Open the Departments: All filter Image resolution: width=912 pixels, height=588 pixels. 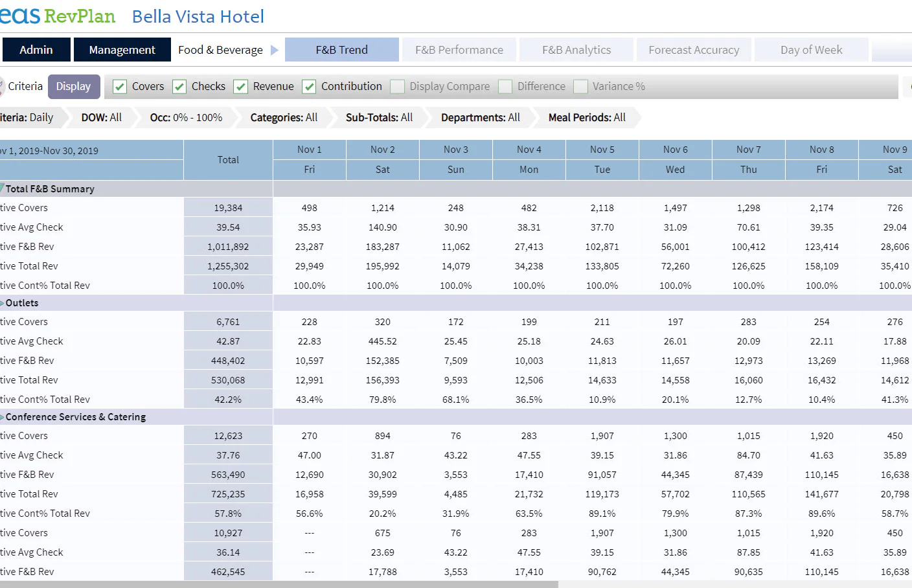[x=480, y=117]
